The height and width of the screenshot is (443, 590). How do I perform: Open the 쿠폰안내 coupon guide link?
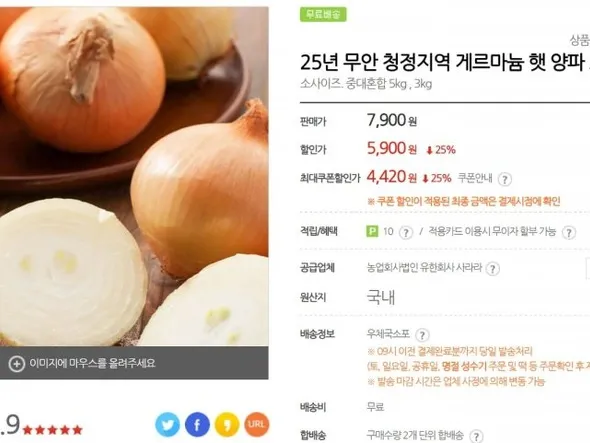(474, 178)
